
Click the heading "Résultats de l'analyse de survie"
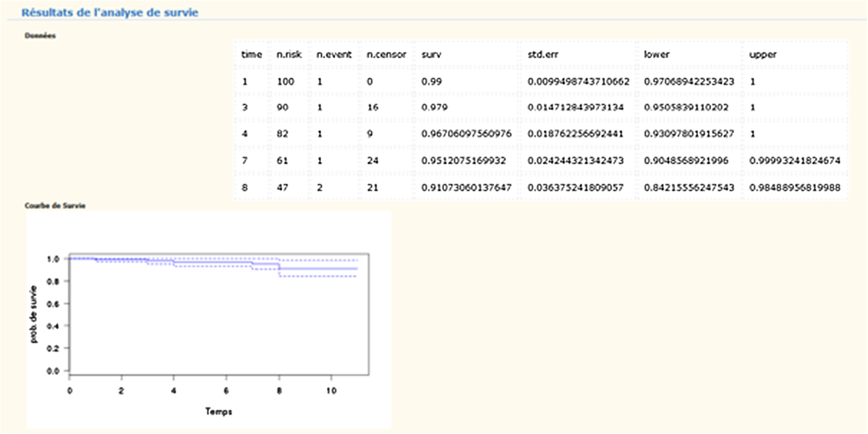tap(109, 13)
